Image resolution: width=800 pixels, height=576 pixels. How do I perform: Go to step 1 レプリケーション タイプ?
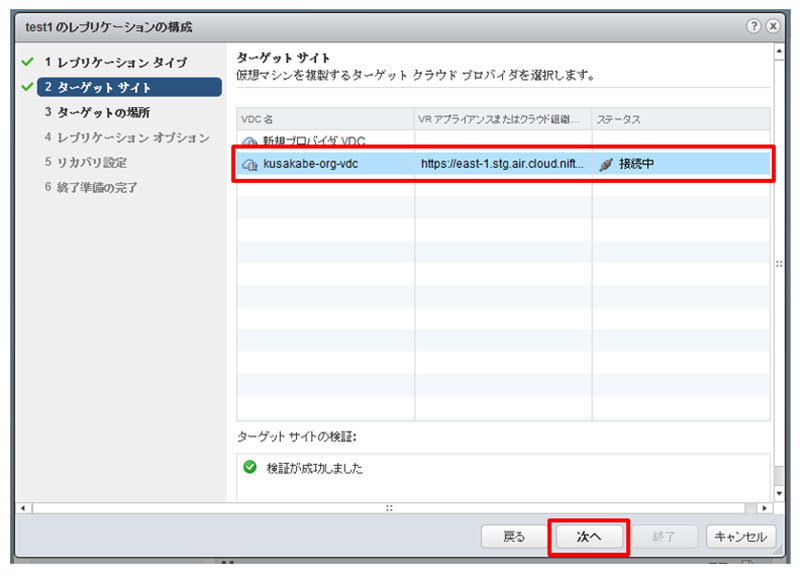[x=116, y=62]
